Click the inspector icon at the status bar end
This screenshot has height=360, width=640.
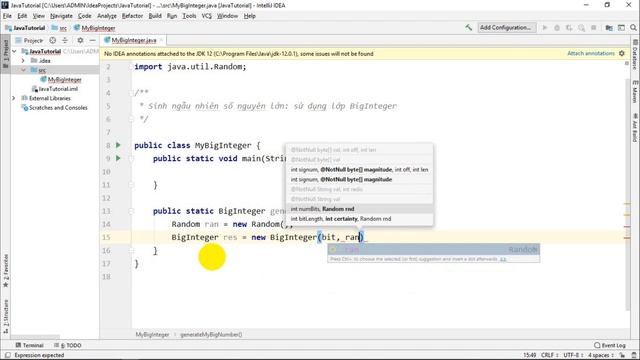pyautogui.click(x=633, y=356)
